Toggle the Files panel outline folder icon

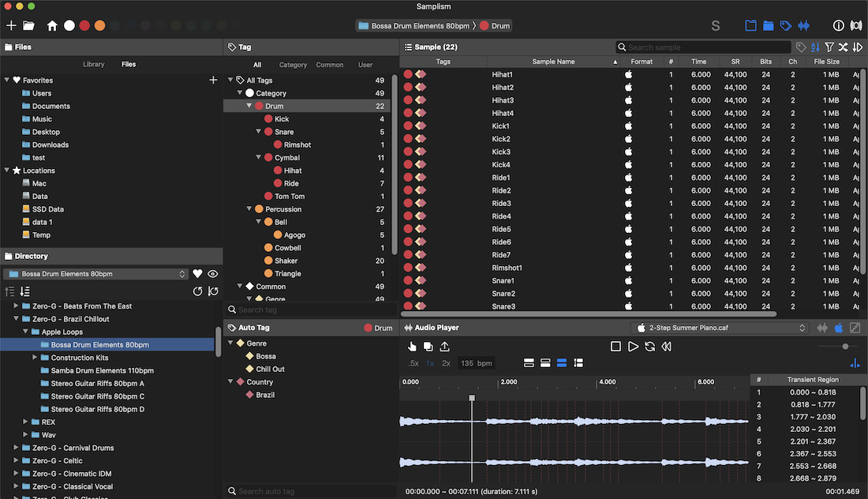[x=750, y=25]
